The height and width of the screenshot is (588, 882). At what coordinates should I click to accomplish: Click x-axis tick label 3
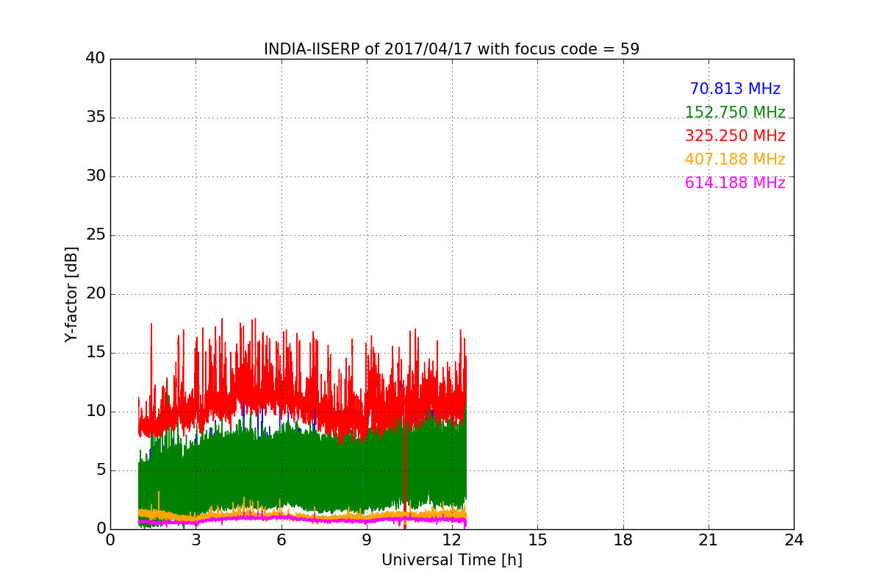point(196,540)
